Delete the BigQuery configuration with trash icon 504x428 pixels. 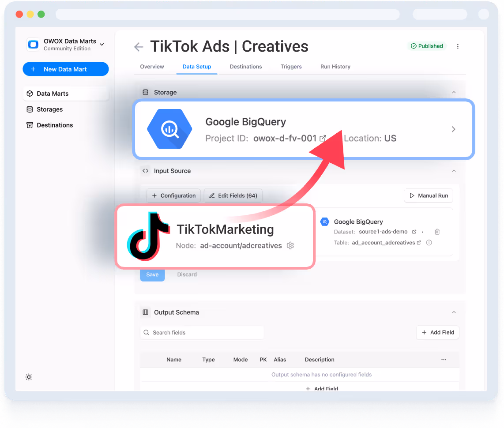point(437,232)
